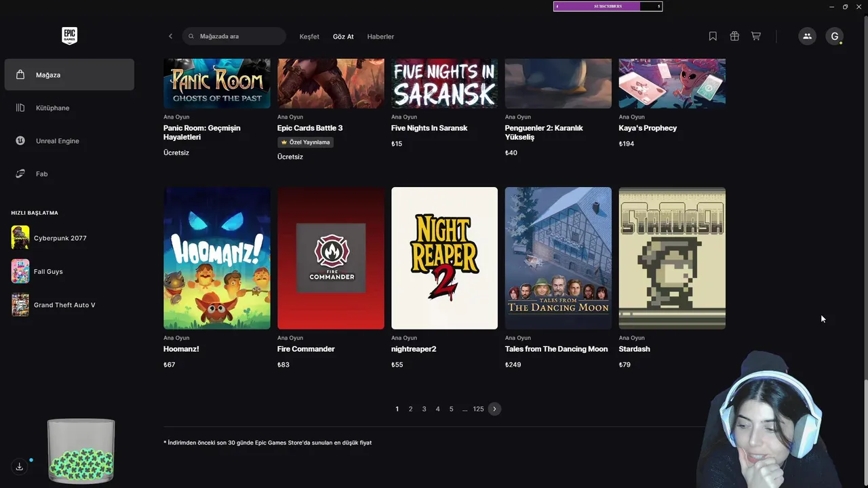
Task: Open the Mağaza store section
Action: point(69,75)
